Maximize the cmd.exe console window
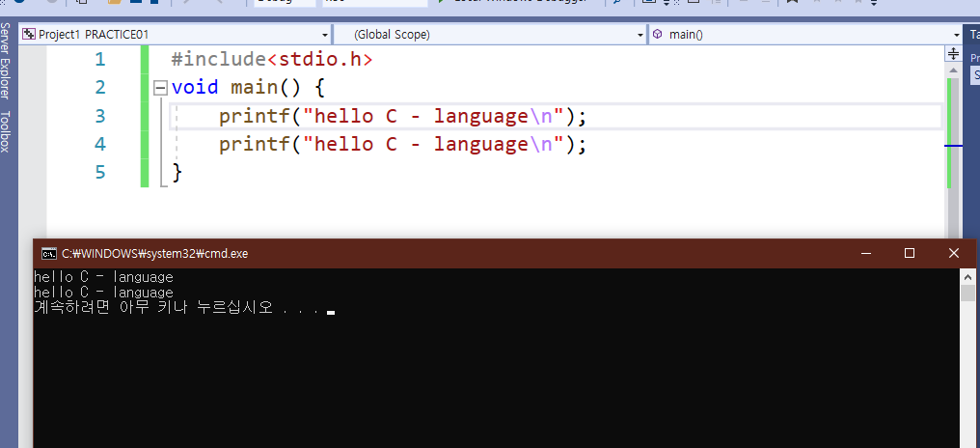 click(x=910, y=253)
